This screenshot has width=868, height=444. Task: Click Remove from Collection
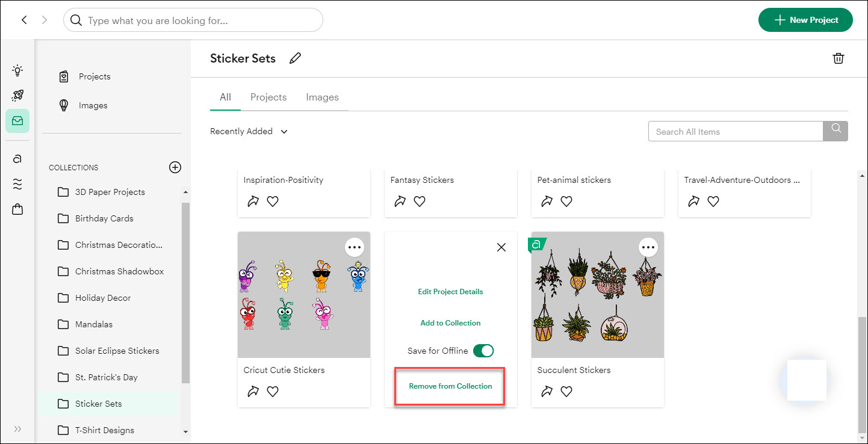(450, 386)
